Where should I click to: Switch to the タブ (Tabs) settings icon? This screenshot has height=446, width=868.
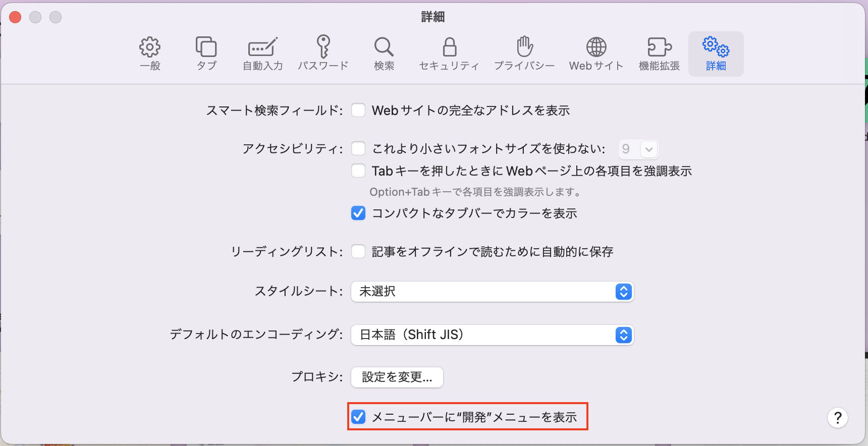pos(206,53)
